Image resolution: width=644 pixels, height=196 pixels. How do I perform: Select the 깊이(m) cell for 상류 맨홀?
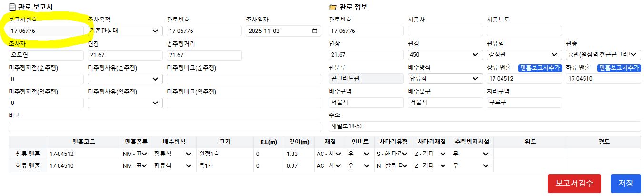click(299, 154)
